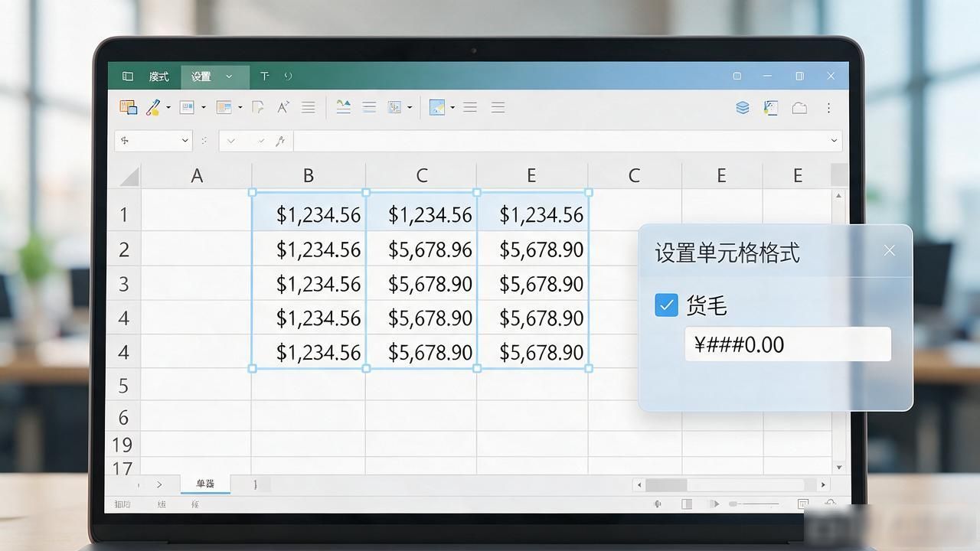Toggle the 货毛 checkbox in the format dialog
Screen dimensions: 980x551
click(x=666, y=305)
